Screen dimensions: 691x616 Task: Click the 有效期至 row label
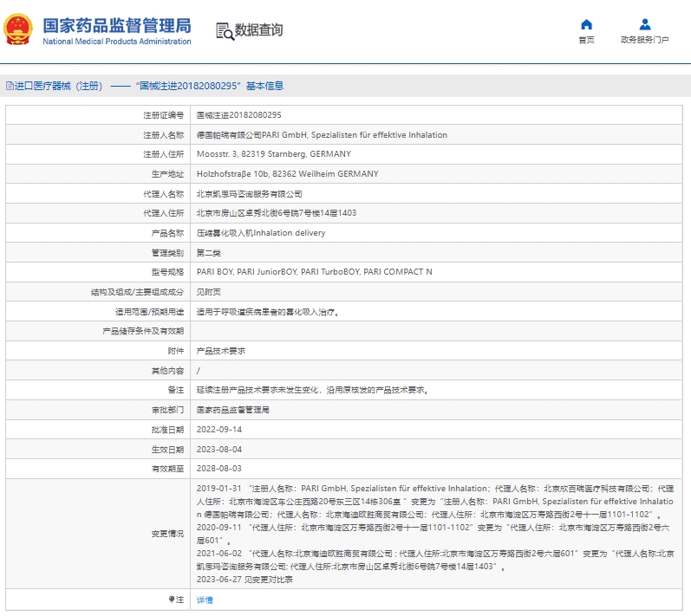[167, 469]
